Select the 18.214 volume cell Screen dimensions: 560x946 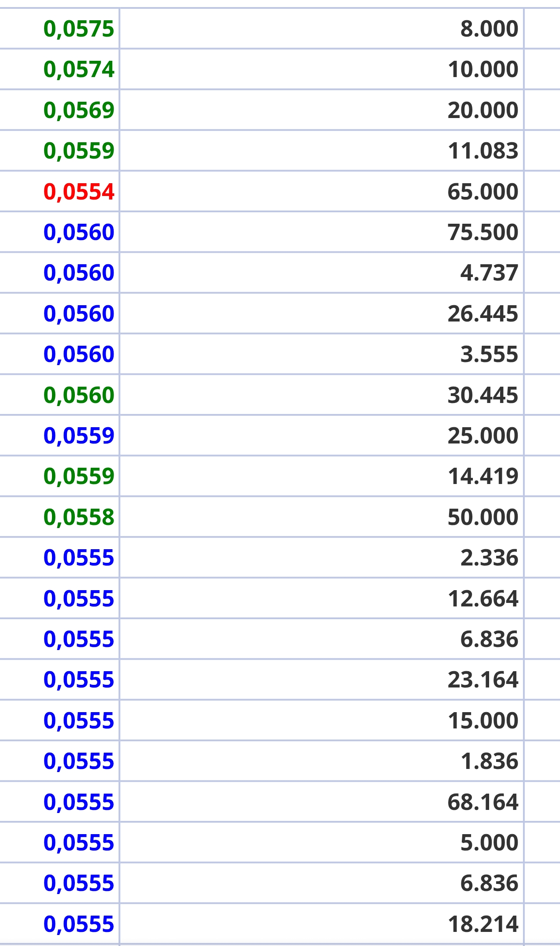(x=483, y=924)
